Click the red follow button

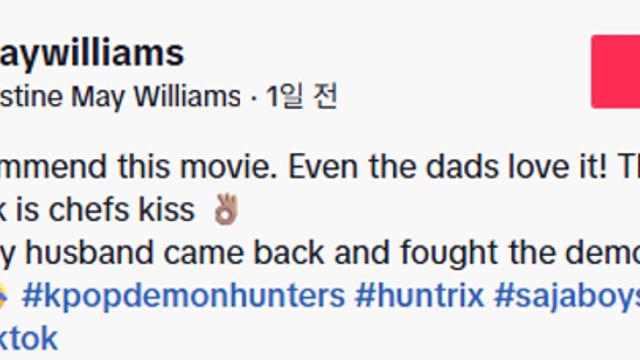coord(616,71)
